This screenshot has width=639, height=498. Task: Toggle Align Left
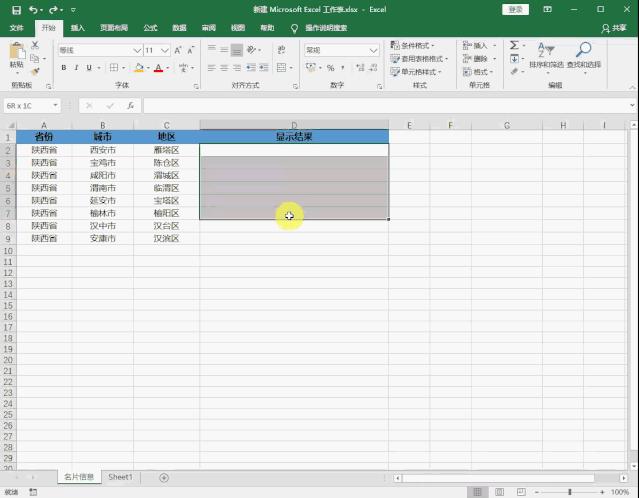point(212,68)
